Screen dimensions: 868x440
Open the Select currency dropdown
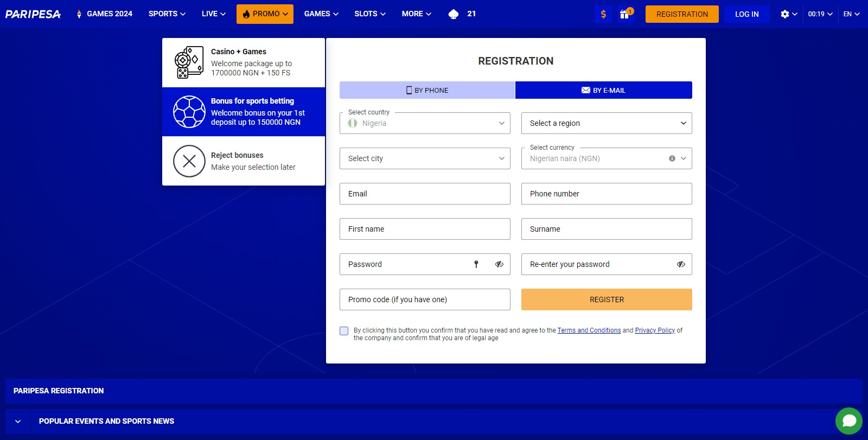[x=607, y=158]
